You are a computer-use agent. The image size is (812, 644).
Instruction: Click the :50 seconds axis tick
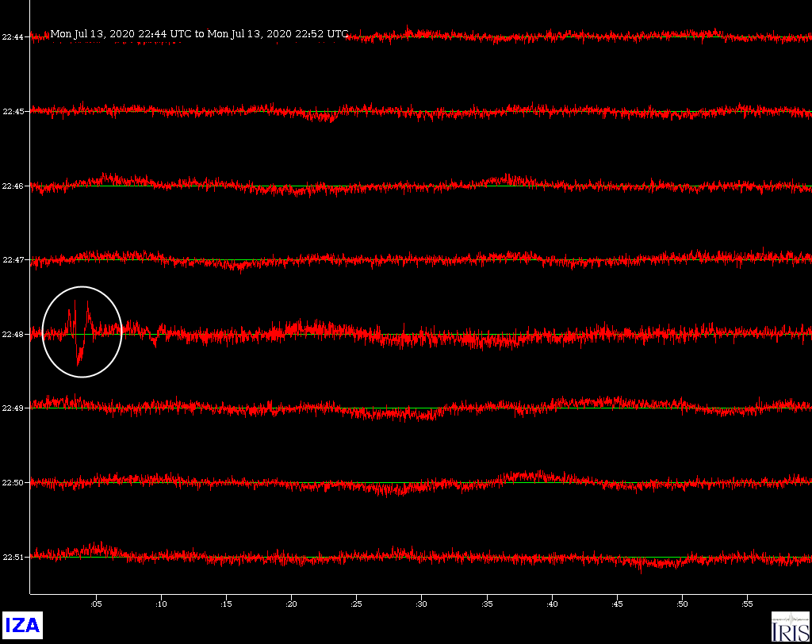(681, 604)
